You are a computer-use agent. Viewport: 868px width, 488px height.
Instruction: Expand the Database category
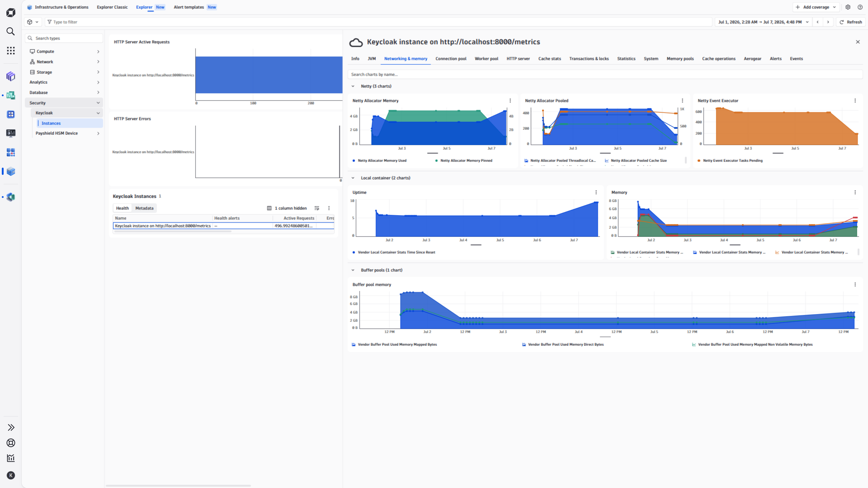click(x=64, y=93)
